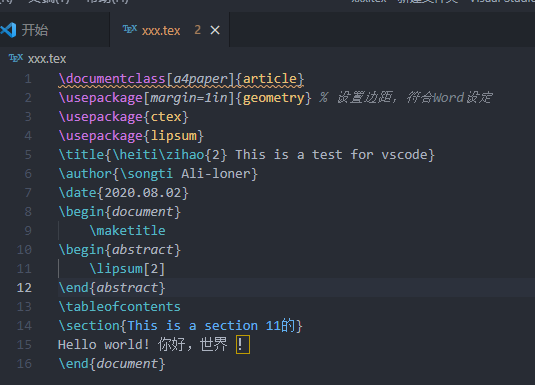Click the \lipsum[2] command on line 11
This screenshot has width=535, height=385.
tap(127, 269)
